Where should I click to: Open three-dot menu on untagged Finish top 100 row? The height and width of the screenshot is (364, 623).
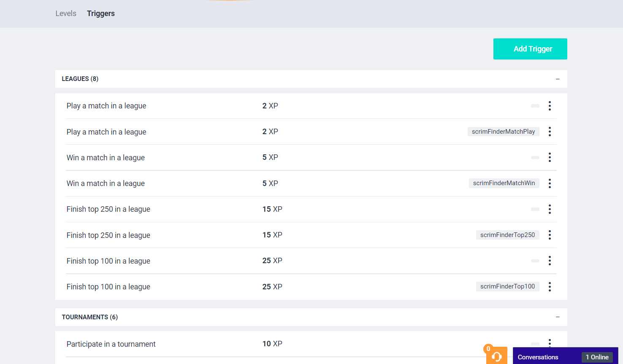550,261
